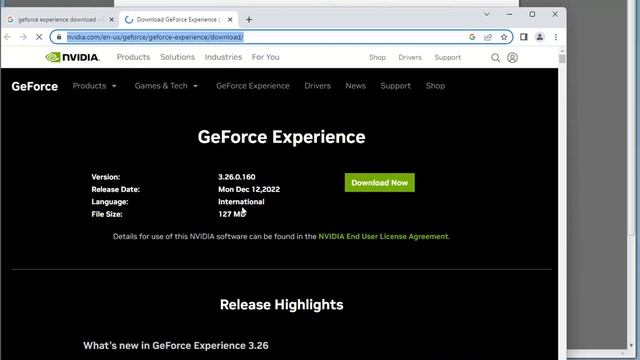Click the Download Now button
Viewport: 640px width, 360px height.
[380, 182]
